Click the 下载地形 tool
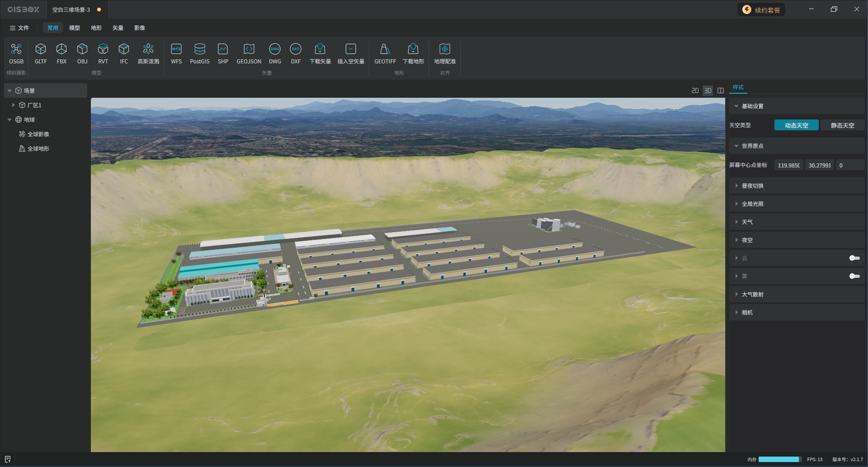 [x=413, y=53]
